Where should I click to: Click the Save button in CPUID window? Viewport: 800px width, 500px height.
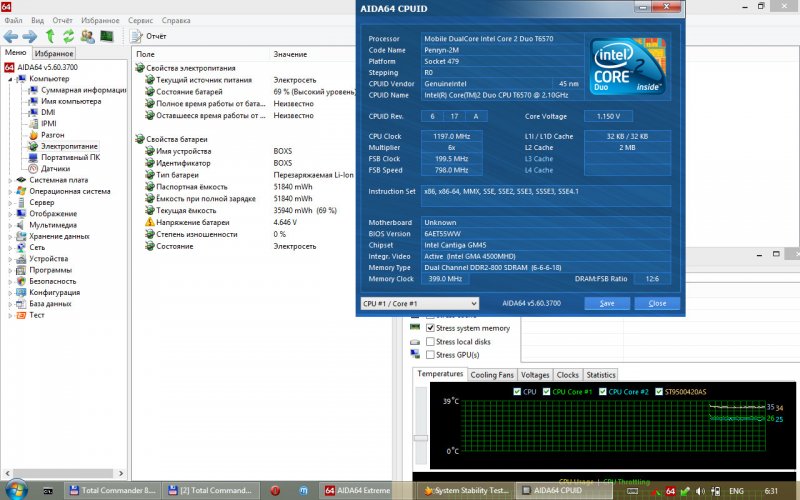click(x=606, y=303)
